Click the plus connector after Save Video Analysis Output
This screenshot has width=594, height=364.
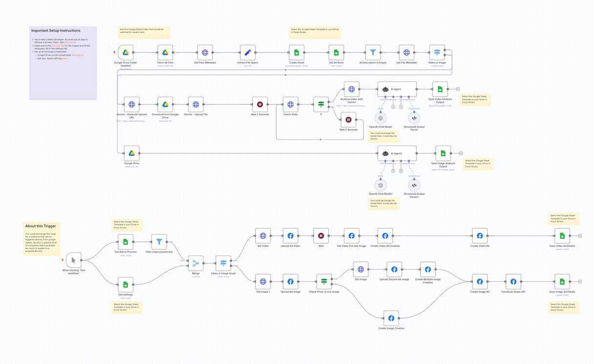click(458, 89)
